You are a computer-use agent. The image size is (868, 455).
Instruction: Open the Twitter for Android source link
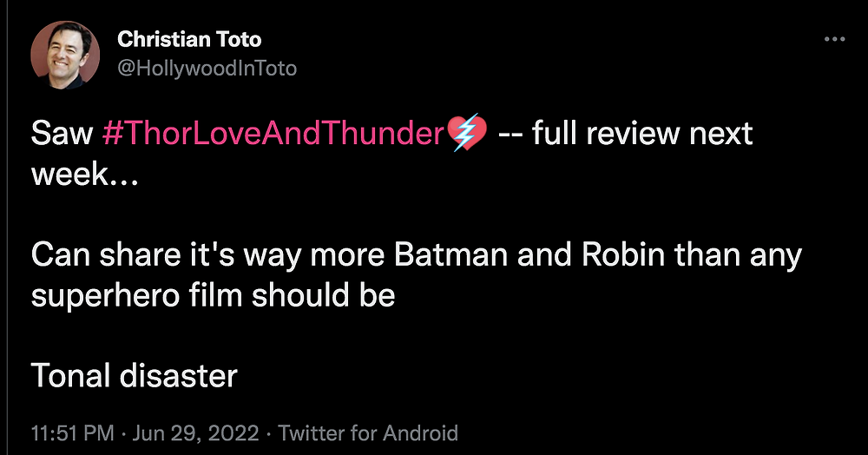(x=368, y=432)
